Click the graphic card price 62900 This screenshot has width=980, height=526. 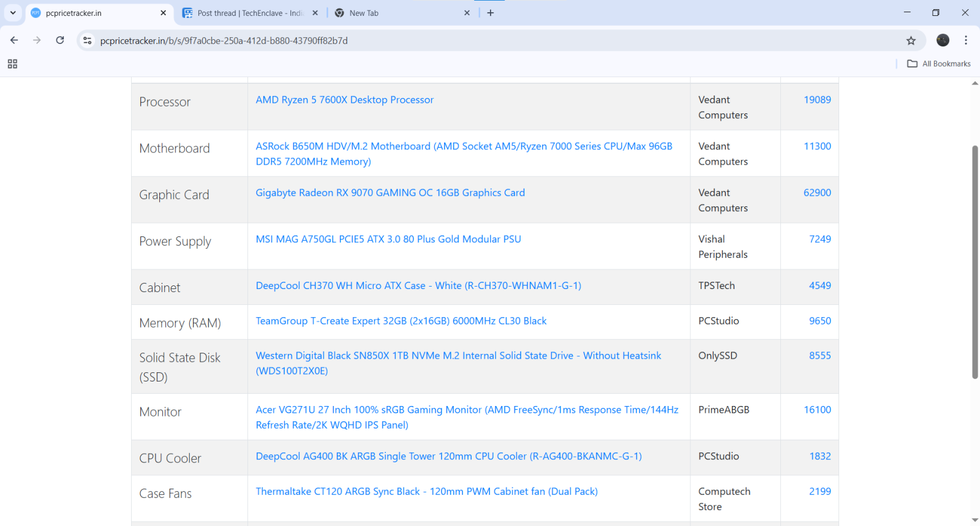click(817, 193)
